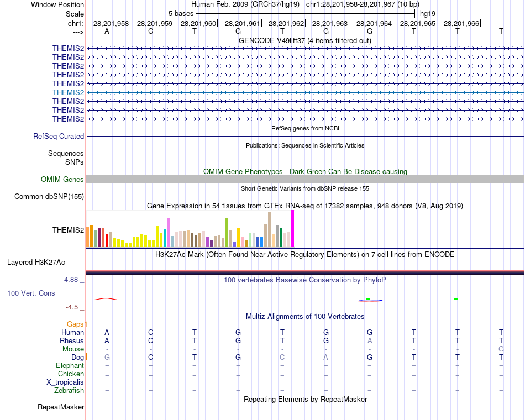Click position label 28,201,961
Screen dimensions: 525x420
(x=242, y=23)
